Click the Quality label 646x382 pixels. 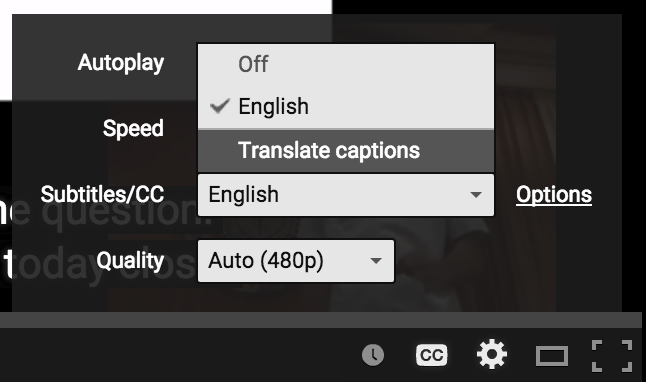tap(130, 260)
